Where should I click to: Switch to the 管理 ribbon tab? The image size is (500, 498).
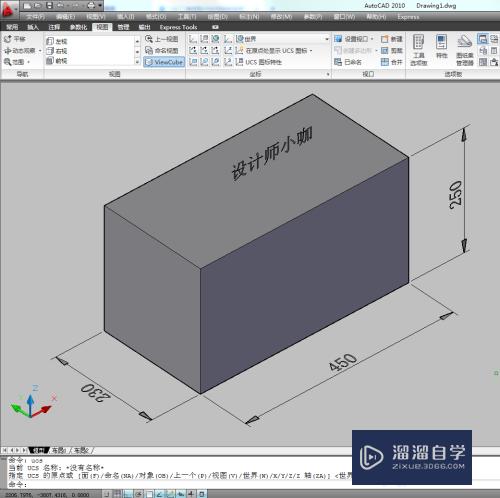point(123,27)
